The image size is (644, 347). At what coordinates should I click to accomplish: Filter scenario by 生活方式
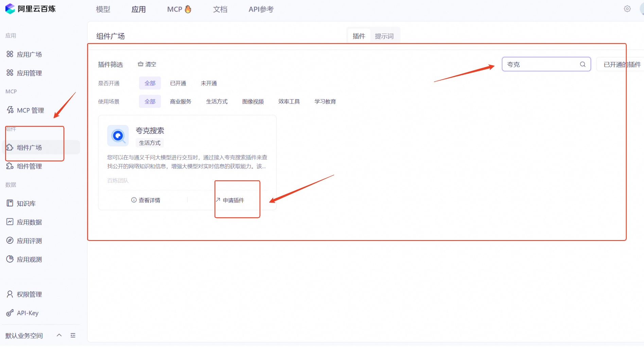click(217, 102)
